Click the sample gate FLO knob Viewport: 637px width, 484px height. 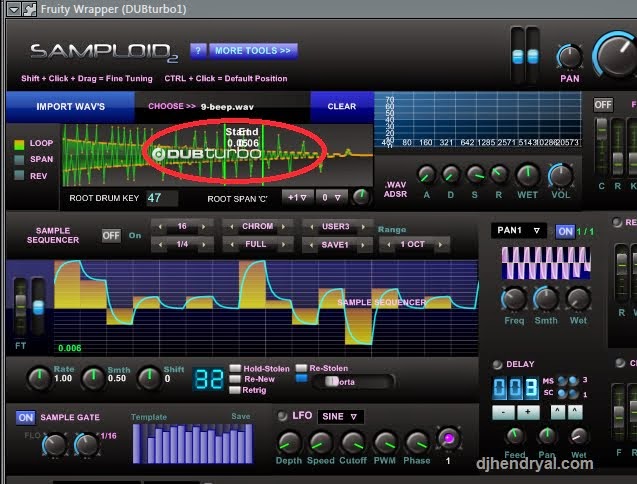54,445
